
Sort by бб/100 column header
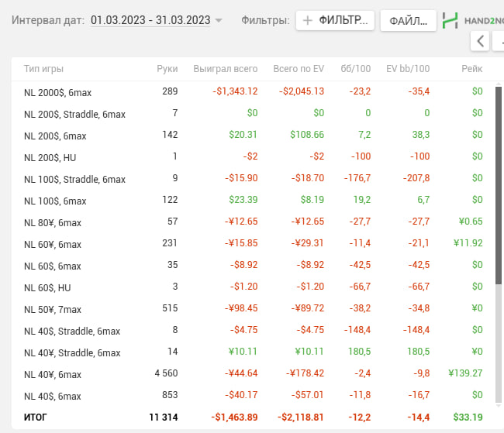point(355,69)
